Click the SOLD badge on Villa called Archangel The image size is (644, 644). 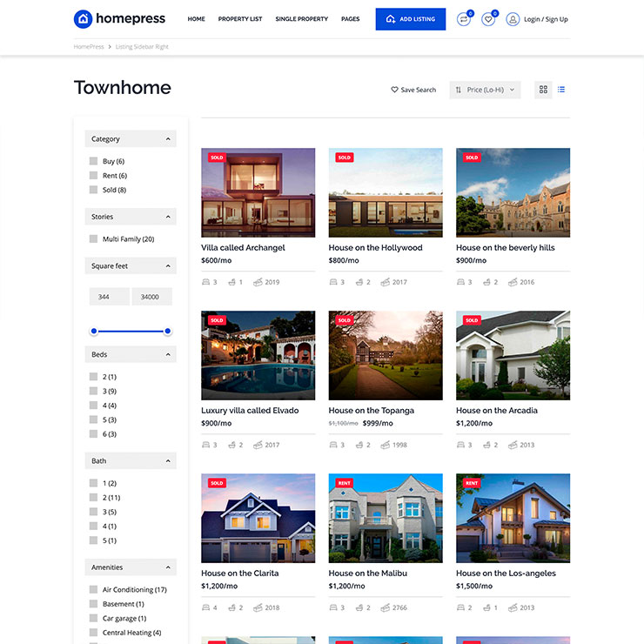(x=217, y=158)
